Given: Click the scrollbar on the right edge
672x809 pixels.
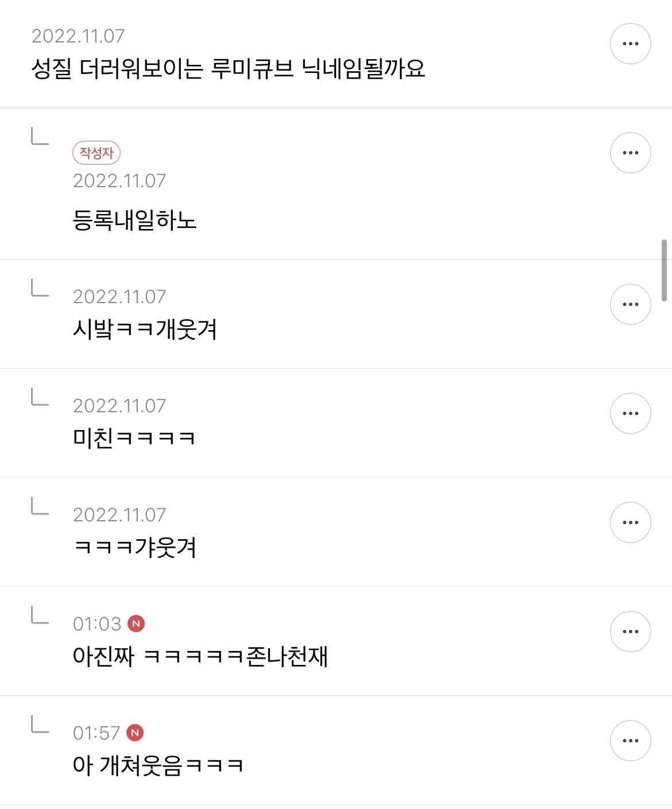Looking at the screenshot, I should [x=664, y=270].
